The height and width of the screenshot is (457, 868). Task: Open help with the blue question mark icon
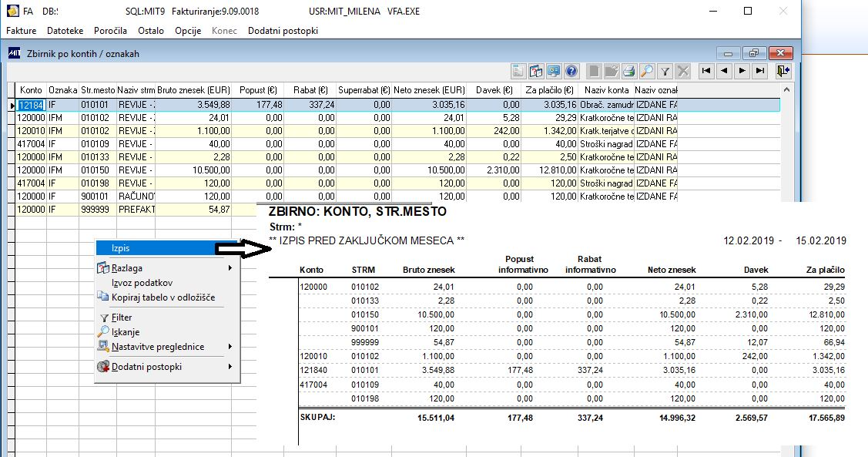coord(571,72)
